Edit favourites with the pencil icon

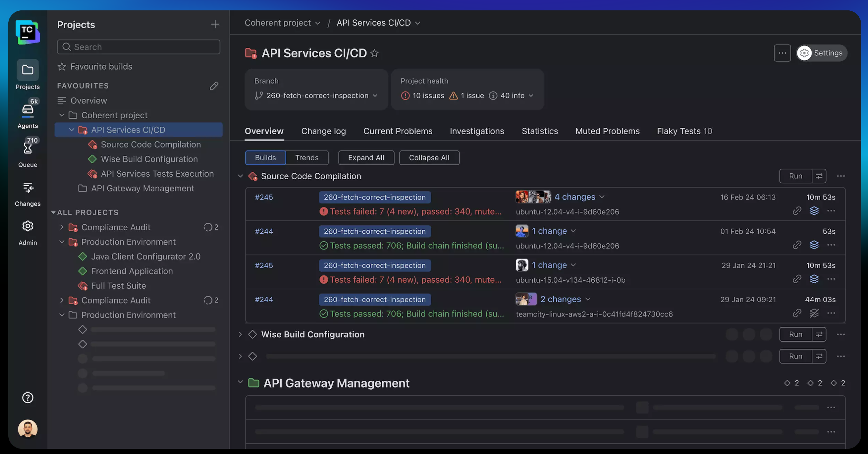tap(214, 86)
